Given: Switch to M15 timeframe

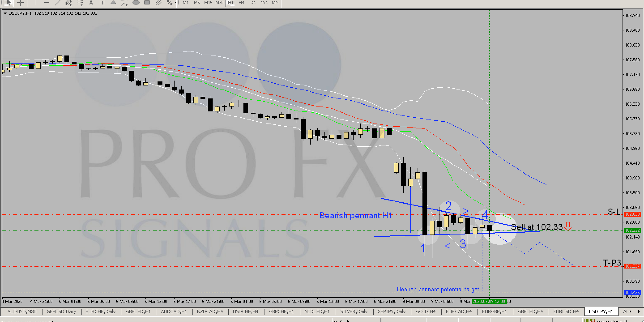Looking at the screenshot, I should pyautogui.click(x=208, y=2).
